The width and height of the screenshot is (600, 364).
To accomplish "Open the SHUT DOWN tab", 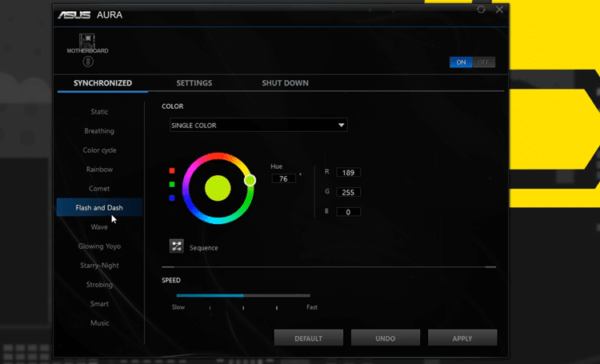I will point(285,83).
